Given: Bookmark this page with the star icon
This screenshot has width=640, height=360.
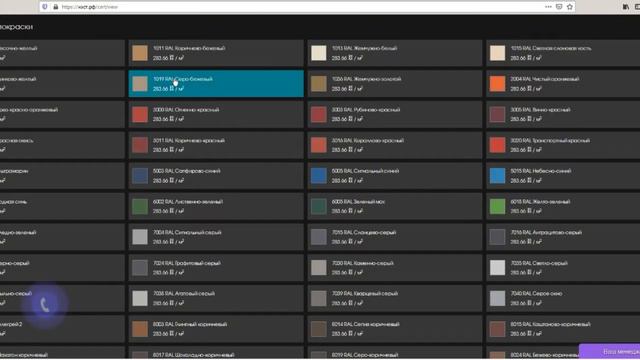Looking at the screenshot, I should pos(569,7).
